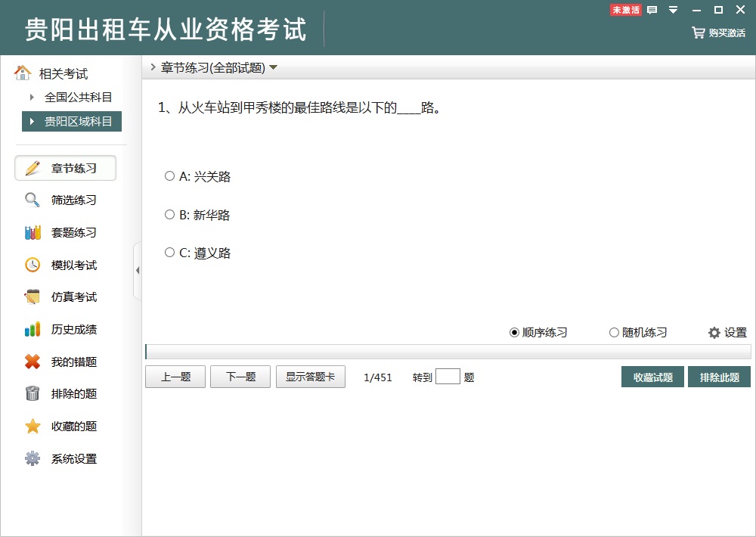Click the gear icon next to 设置
Screen dimensions: 756x537
714,333
